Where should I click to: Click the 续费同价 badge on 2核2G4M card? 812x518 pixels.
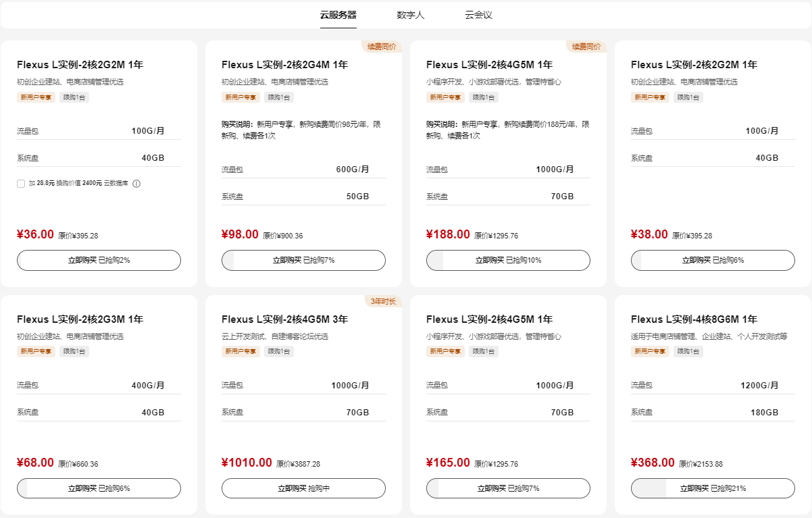[382, 47]
